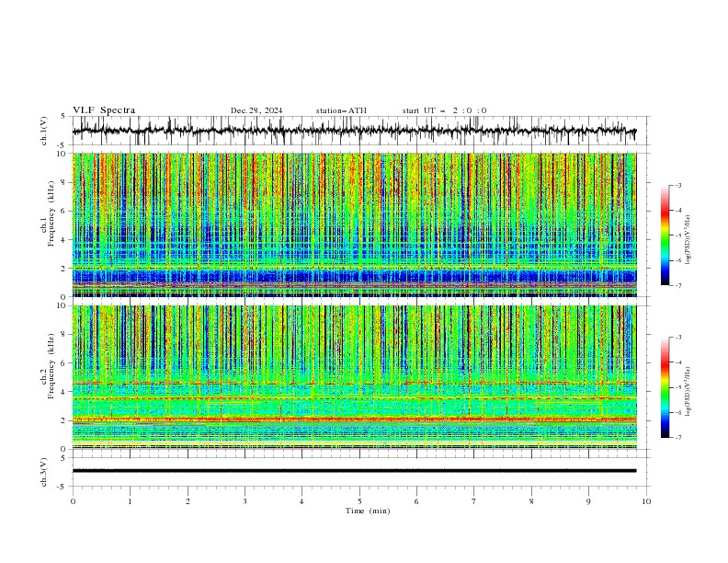Click the ch.2 colorbar "-3" top value
Screen dimensions: 728x563
pyautogui.click(x=678, y=338)
